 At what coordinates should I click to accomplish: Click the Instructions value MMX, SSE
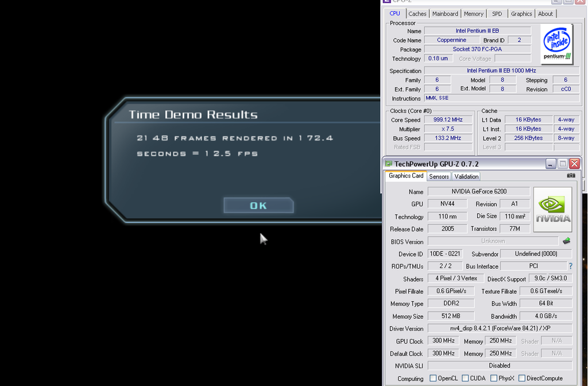point(502,98)
